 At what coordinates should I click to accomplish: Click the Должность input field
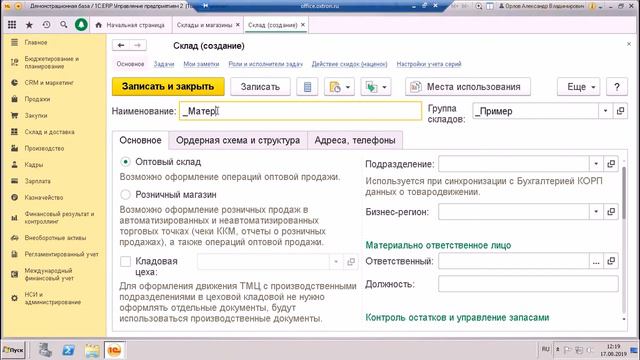click(528, 284)
